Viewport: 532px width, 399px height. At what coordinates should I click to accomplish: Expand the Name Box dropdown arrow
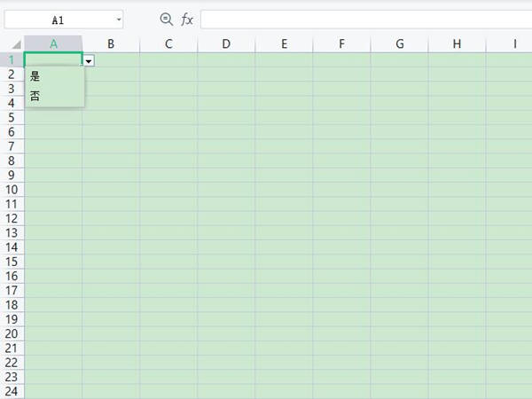coord(119,20)
